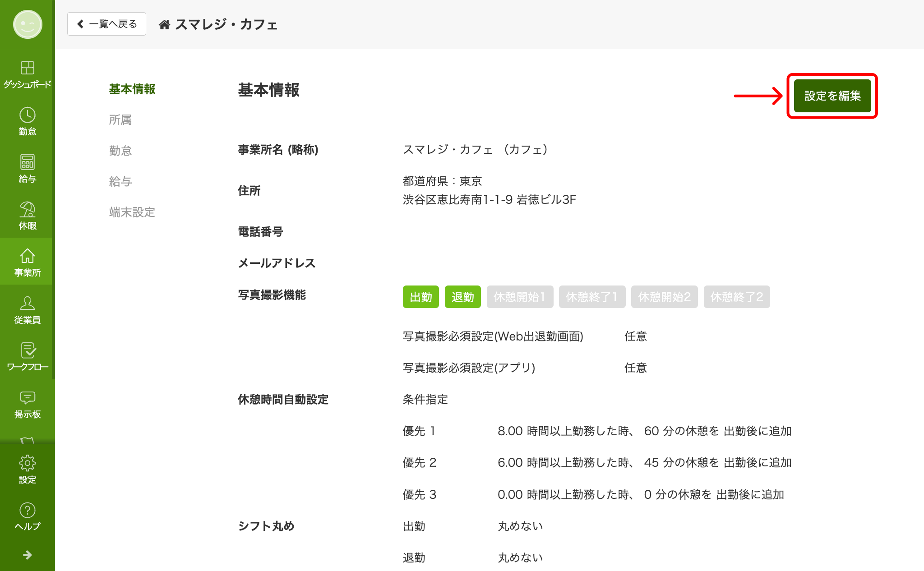Click the 都道府県：東京 text
This screenshot has height=571, width=924.
coord(443,181)
